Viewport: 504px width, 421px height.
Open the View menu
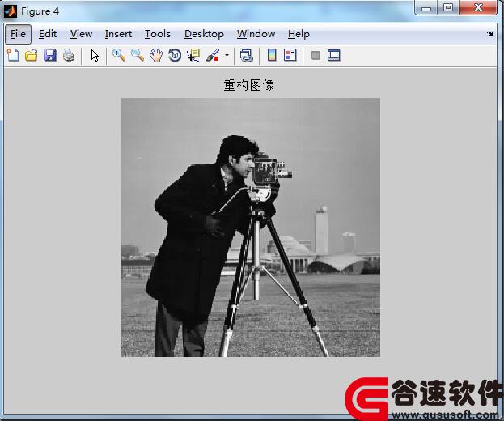[x=82, y=34]
